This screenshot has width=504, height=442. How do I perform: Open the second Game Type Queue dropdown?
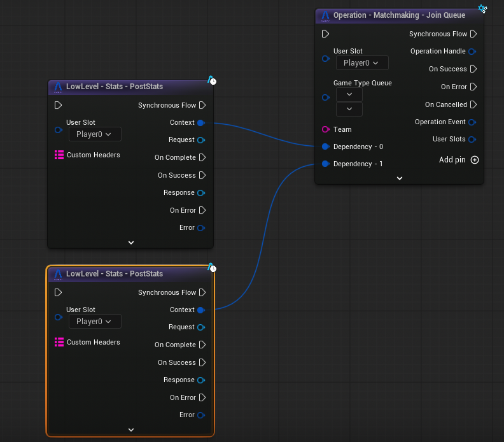349,109
